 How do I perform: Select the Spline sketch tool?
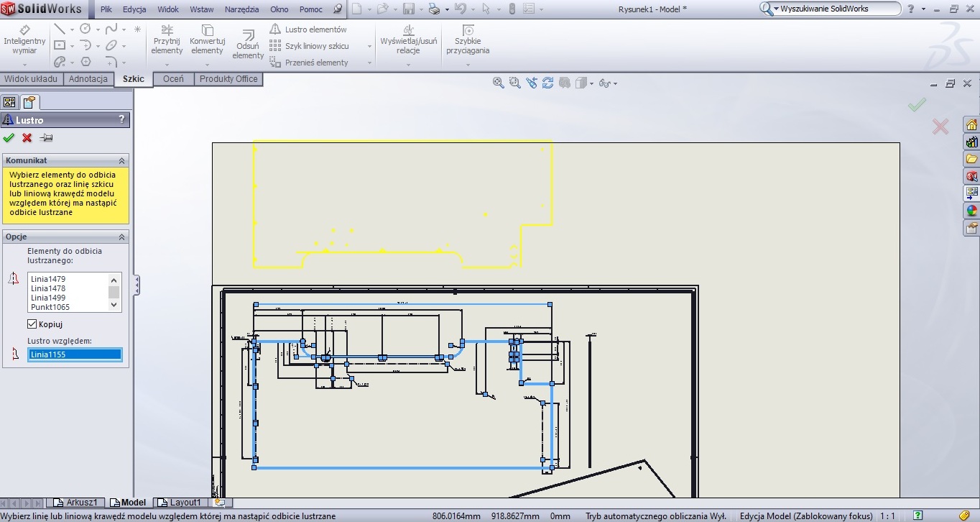pyautogui.click(x=111, y=29)
